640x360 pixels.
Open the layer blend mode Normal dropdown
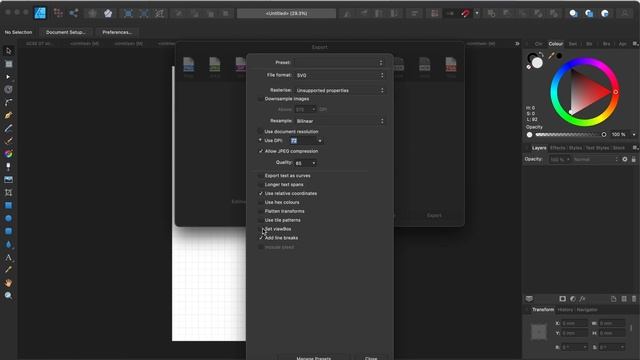(596, 160)
